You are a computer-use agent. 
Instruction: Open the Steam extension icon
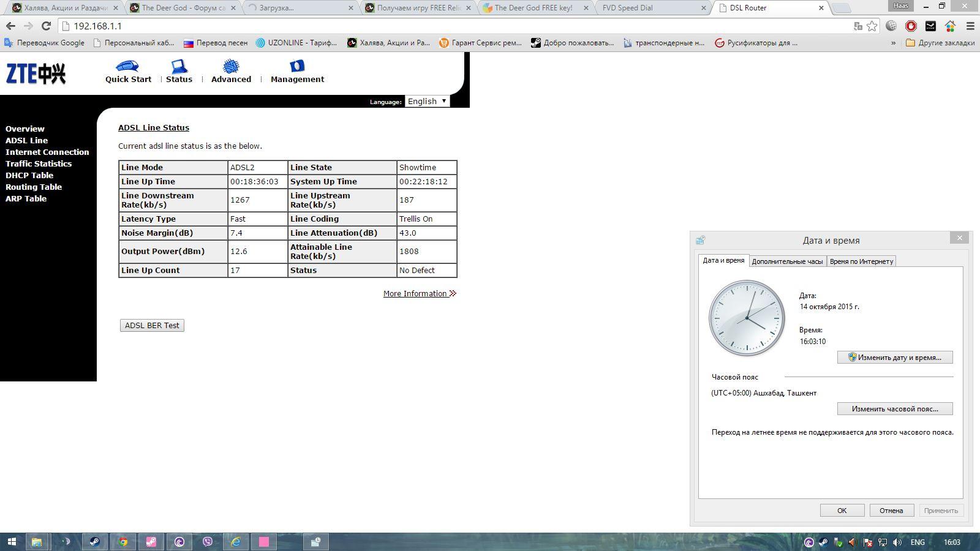[x=930, y=26]
